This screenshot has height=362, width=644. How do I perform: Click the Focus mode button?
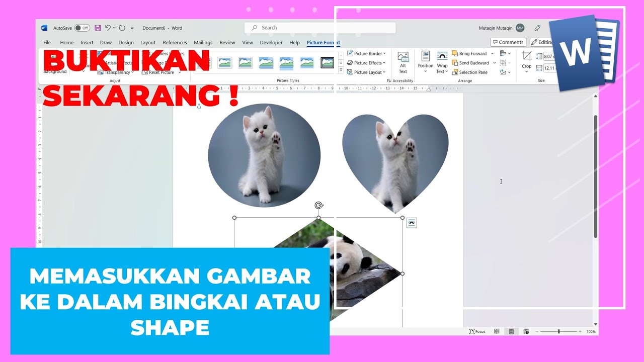pyautogui.click(x=477, y=331)
